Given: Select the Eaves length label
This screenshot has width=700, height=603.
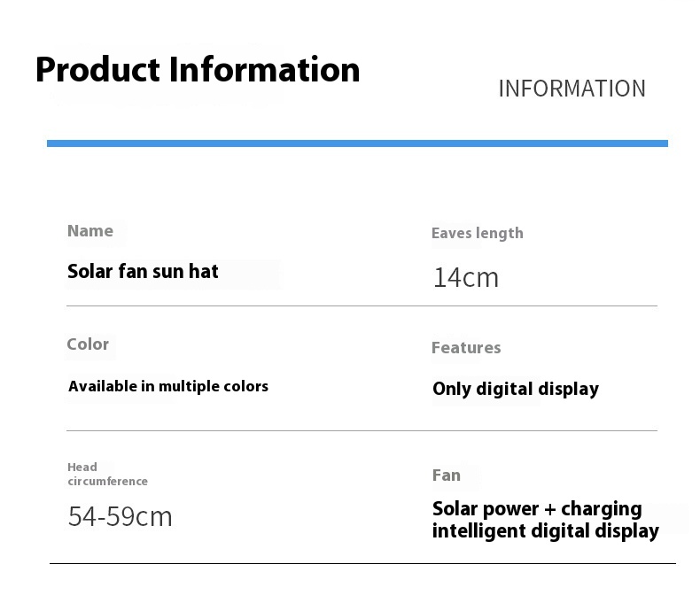Looking at the screenshot, I should pos(478,233).
